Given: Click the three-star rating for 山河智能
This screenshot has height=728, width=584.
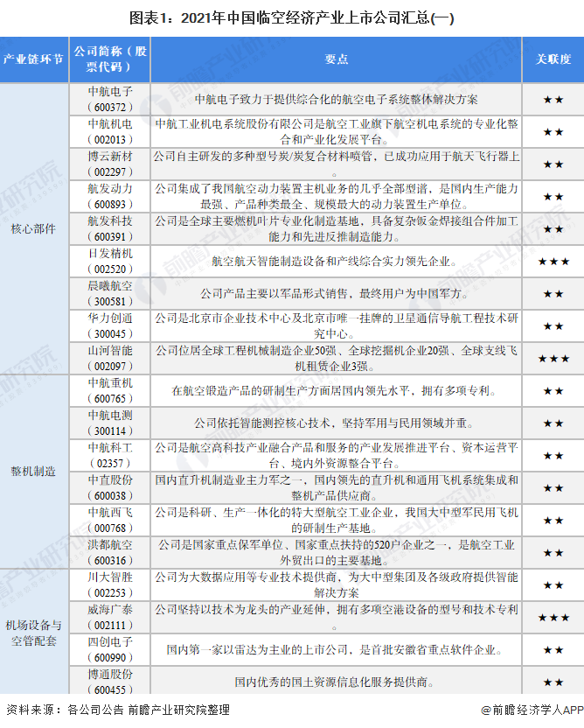Looking at the screenshot, I should click(x=553, y=359).
